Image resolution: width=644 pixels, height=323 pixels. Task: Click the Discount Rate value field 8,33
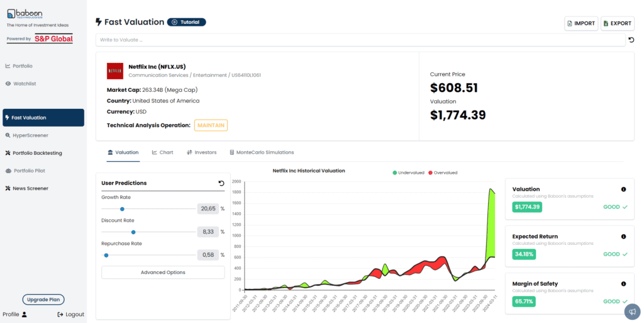(x=208, y=232)
